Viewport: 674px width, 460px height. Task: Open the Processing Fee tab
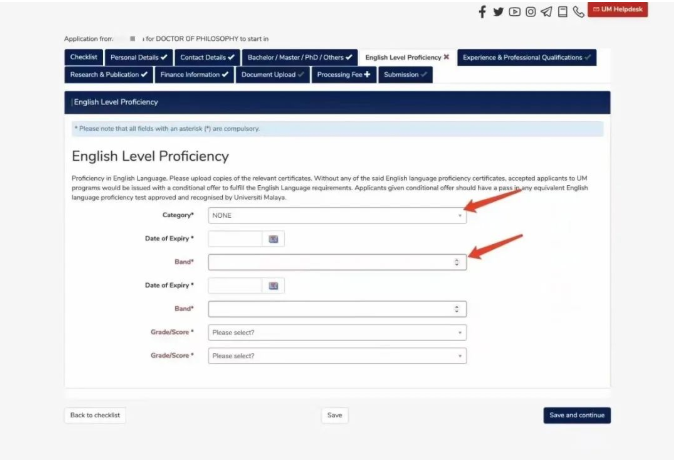coord(344,75)
